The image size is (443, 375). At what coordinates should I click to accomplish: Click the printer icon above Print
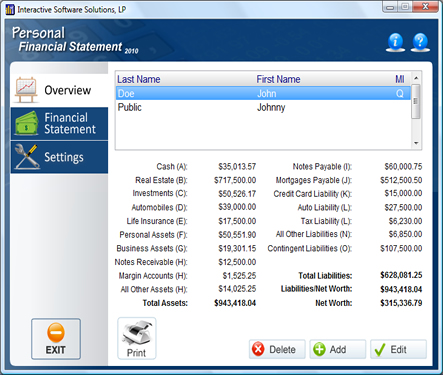(137, 334)
